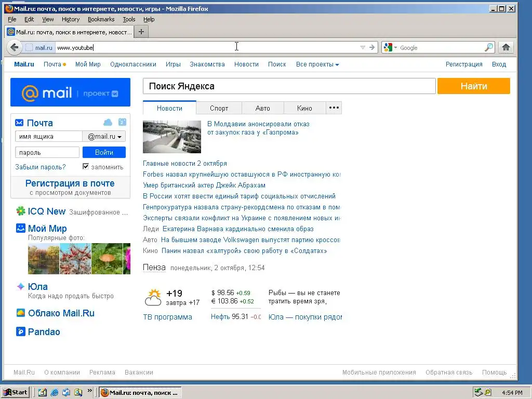Click the Mail.ru tab in the tab strip
This screenshot has width=532, height=399.
pos(70,32)
